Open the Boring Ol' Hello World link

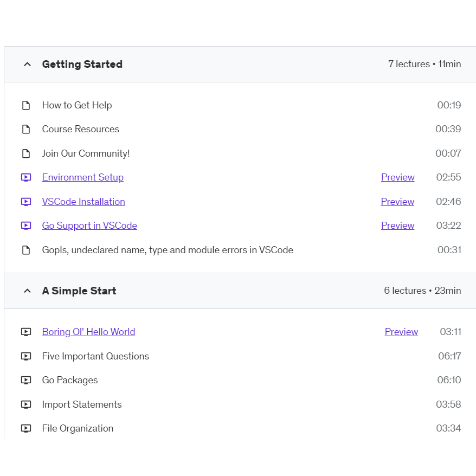pos(88,332)
